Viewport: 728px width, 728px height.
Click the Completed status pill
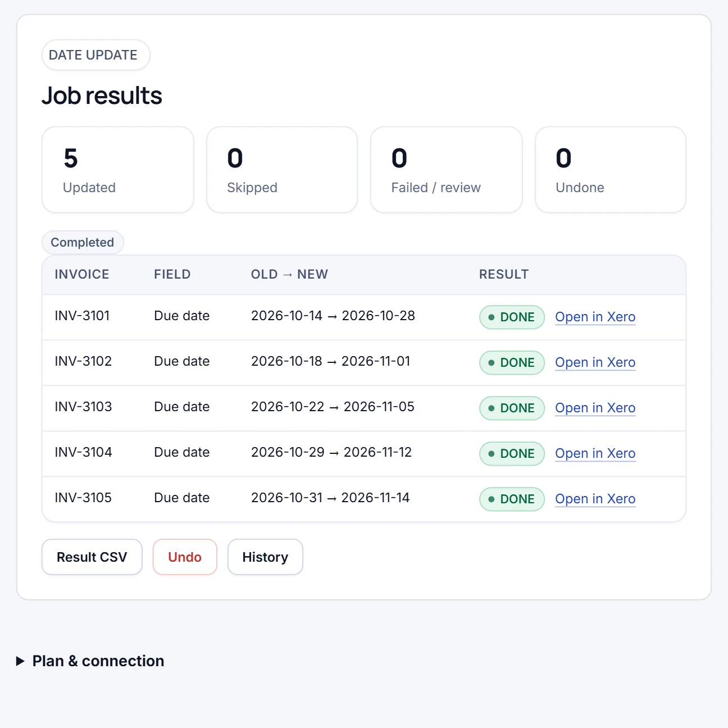point(83,243)
